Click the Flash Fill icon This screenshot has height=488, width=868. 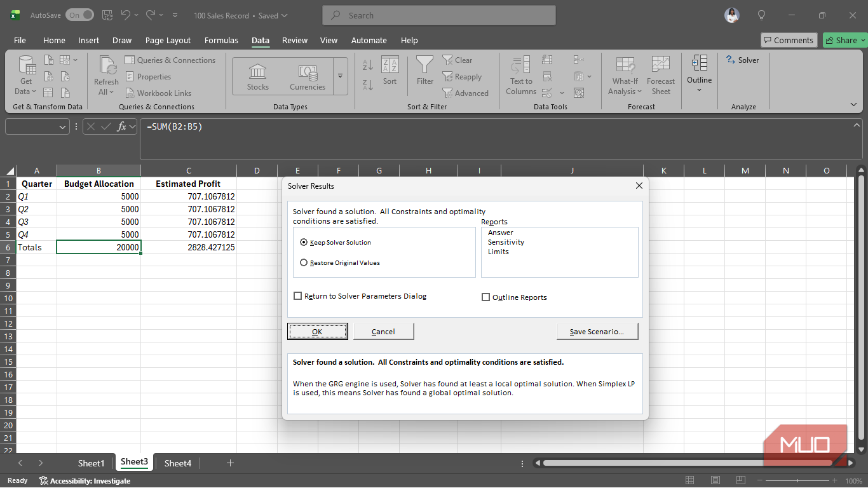click(547, 60)
